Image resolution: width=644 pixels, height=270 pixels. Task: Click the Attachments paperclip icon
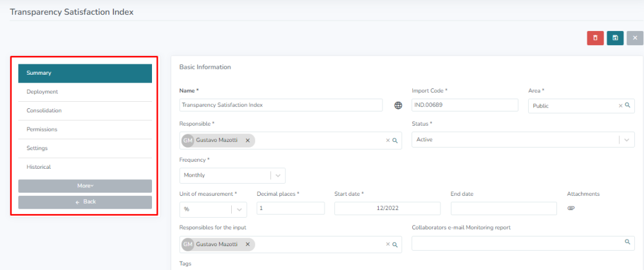(571, 208)
